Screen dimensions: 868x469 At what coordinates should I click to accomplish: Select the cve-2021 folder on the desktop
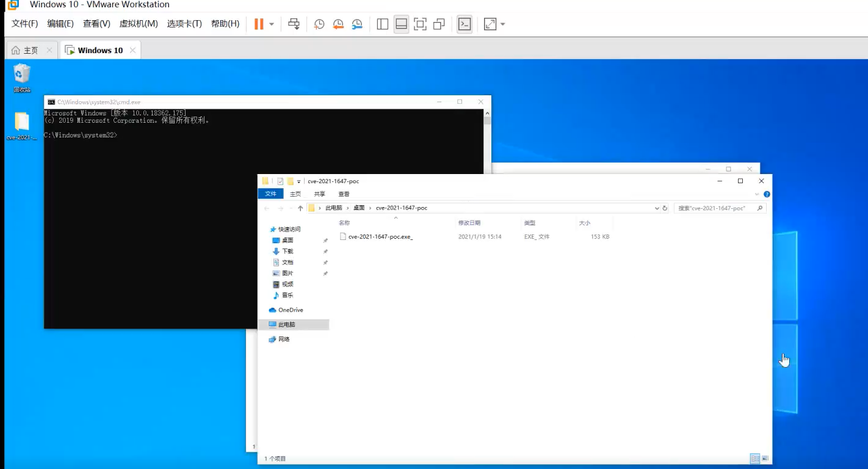tap(22, 126)
